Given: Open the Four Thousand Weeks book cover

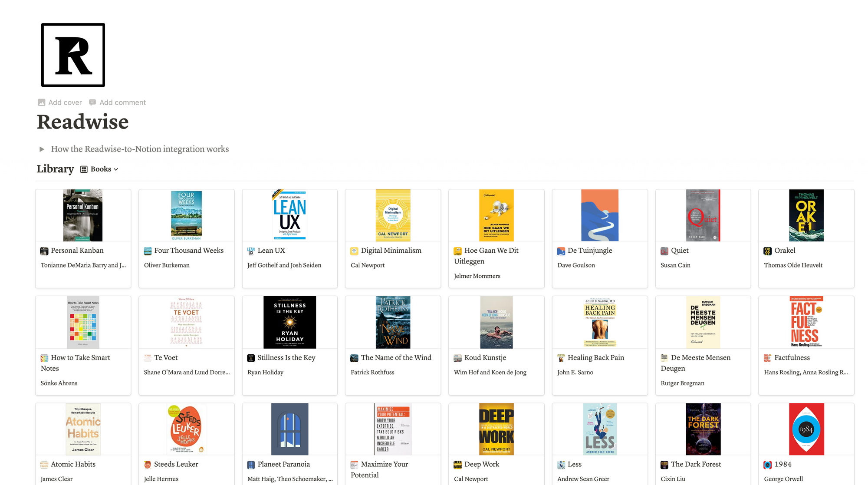Looking at the screenshot, I should (186, 215).
